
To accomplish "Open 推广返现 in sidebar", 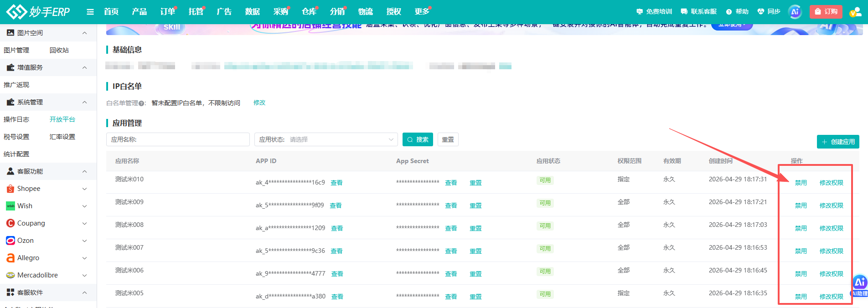I will 16,85.
